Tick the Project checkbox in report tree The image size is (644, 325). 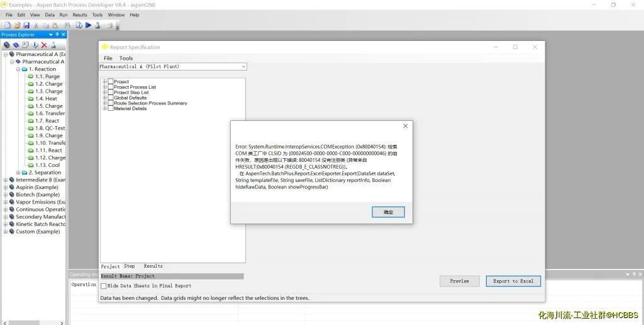111,81
